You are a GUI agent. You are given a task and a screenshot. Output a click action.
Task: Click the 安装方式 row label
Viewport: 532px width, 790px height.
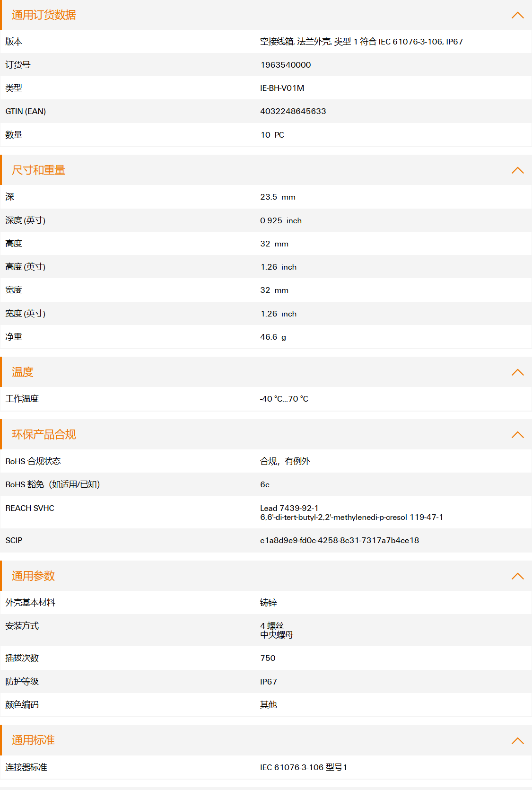[x=22, y=626]
